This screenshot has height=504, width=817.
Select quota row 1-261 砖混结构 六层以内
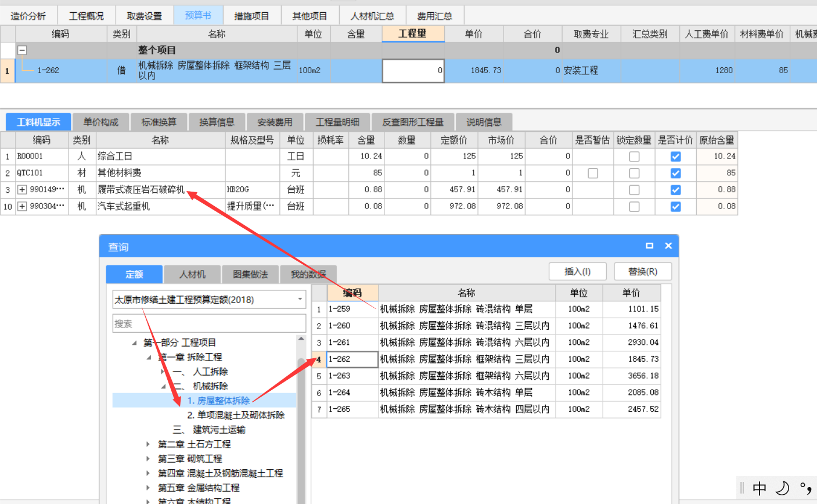(486, 343)
